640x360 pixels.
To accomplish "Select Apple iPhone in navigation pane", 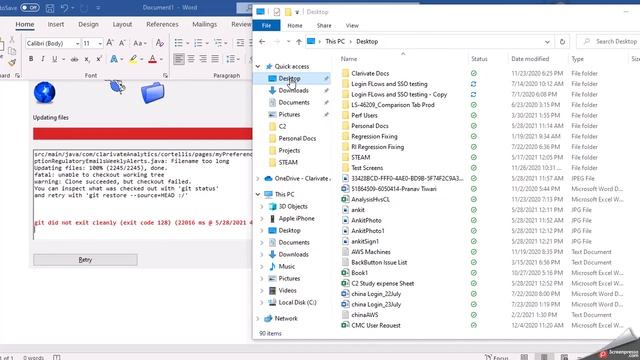I will [296, 218].
